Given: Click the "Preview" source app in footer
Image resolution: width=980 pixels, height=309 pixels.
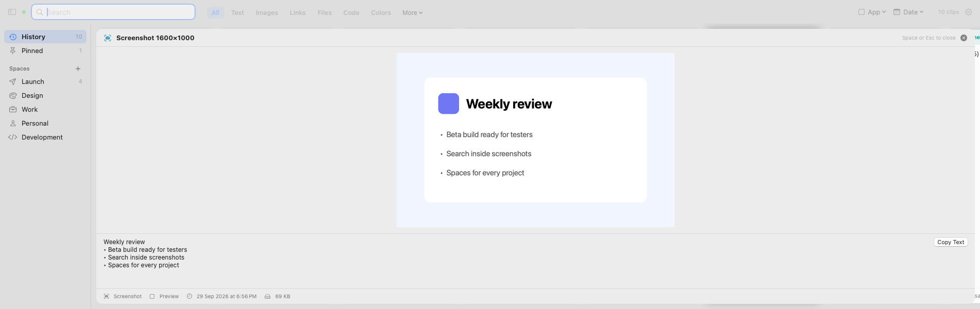Looking at the screenshot, I should tap(169, 296).
